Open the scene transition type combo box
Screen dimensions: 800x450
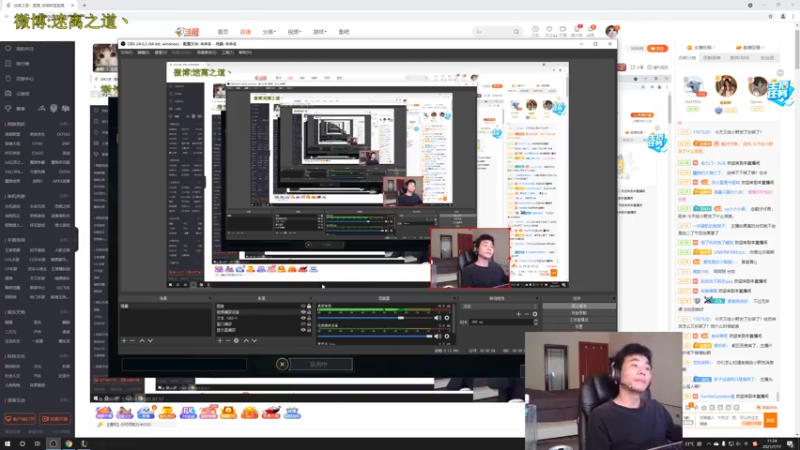[x=499, y=306]
